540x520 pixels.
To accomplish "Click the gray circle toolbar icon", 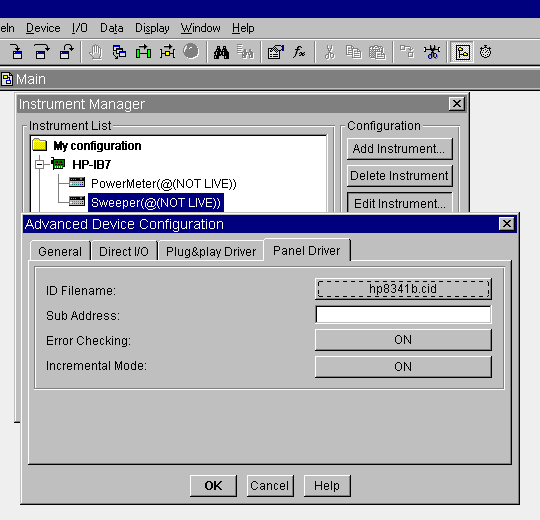I will pyautogui.click(x=191, y=52).
